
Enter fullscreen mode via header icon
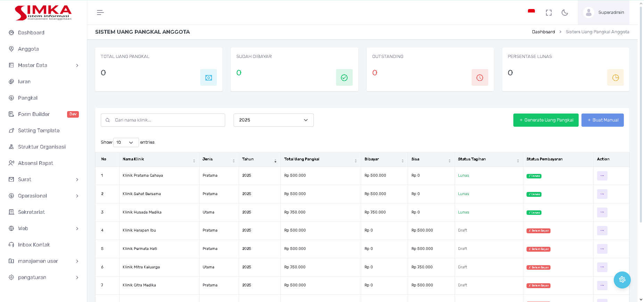point(548,12)
